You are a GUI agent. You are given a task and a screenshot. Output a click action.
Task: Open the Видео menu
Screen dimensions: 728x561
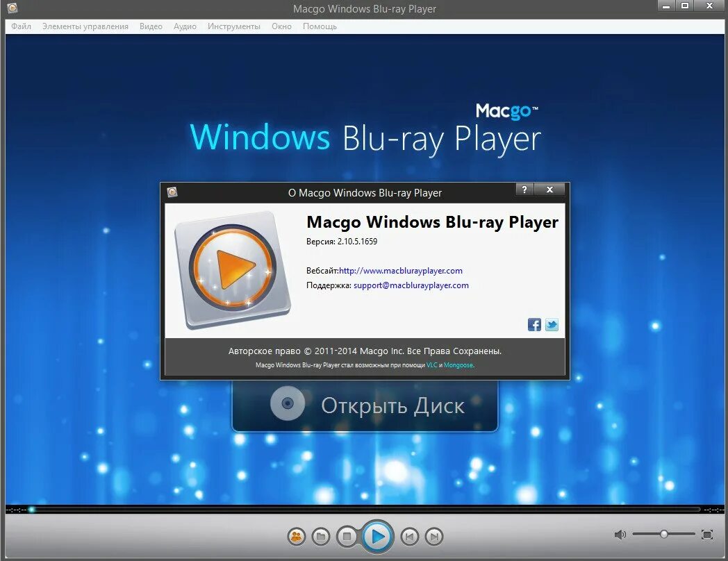[151, 26]
